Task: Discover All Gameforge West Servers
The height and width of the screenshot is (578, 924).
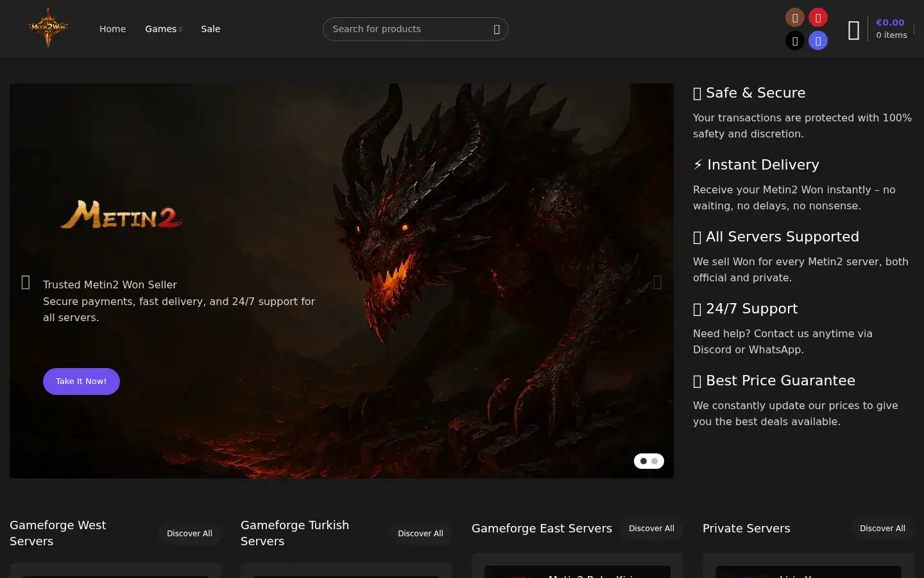Action: pyautogui.click(x=189, y=534)
